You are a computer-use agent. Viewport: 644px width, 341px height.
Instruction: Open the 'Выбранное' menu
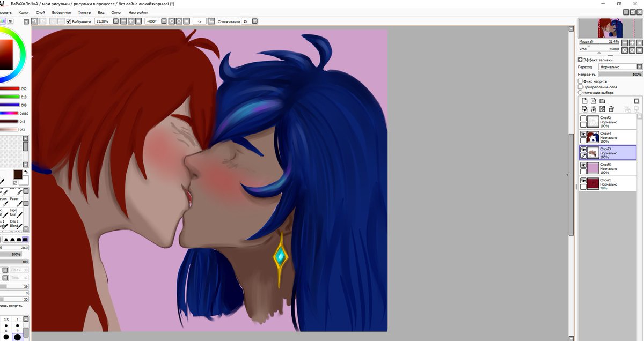(x=61, y=12)
